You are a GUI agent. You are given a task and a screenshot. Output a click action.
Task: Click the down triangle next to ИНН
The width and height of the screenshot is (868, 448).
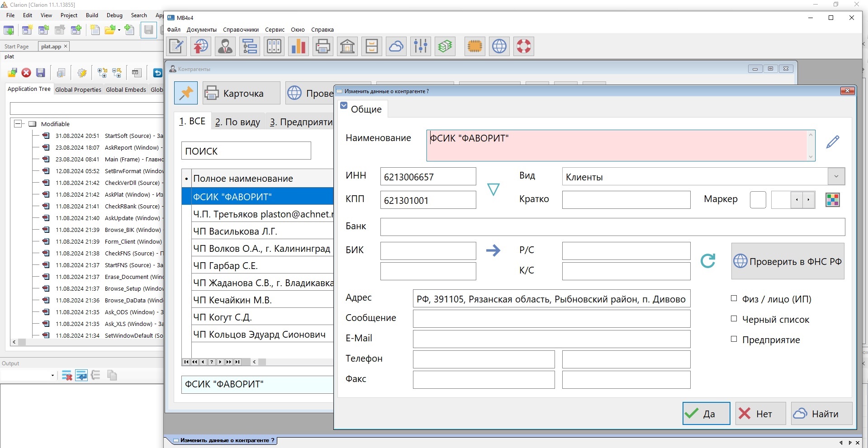(x=493, y=189)
